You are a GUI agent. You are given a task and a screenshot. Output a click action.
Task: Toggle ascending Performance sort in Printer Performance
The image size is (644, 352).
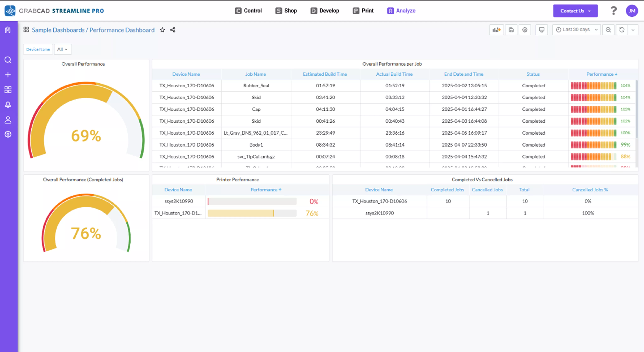pos(266,190)
